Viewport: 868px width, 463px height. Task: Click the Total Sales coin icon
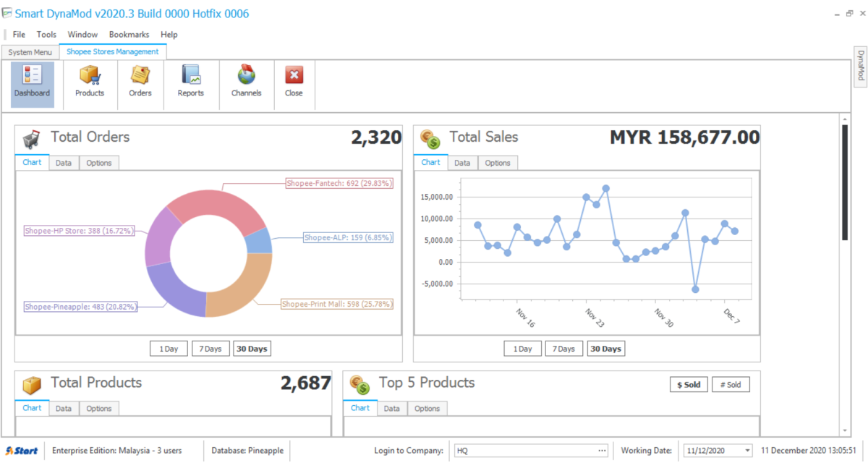[x=430, y=138]
